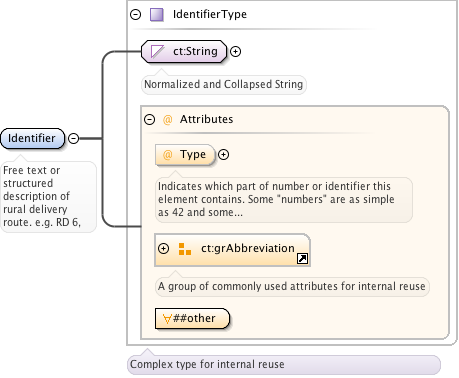
Task: Select the ct:String type node
Action: pyautogui.click(x=184, y=52)
